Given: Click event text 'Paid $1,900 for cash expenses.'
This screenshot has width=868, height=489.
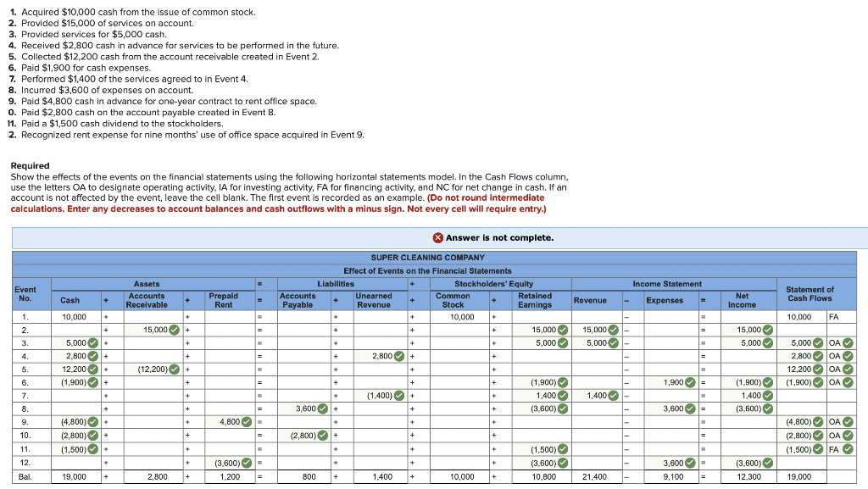Looking at the screenshot, I should pyautogui.click(x=86, y=68).
